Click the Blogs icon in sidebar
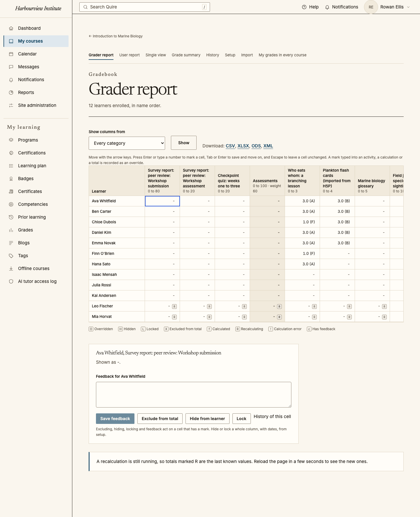The height and width of the screenshot is (517, 420). click(x=11, y=243)
